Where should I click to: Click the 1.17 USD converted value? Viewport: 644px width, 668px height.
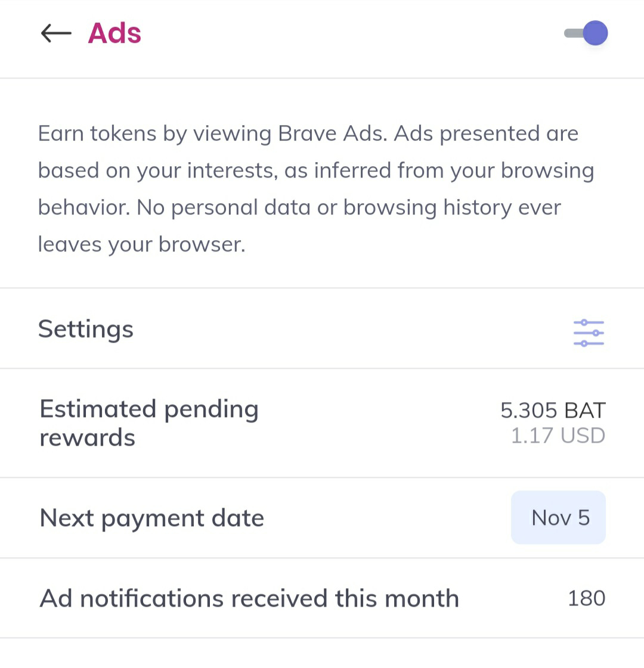point(558,436)
